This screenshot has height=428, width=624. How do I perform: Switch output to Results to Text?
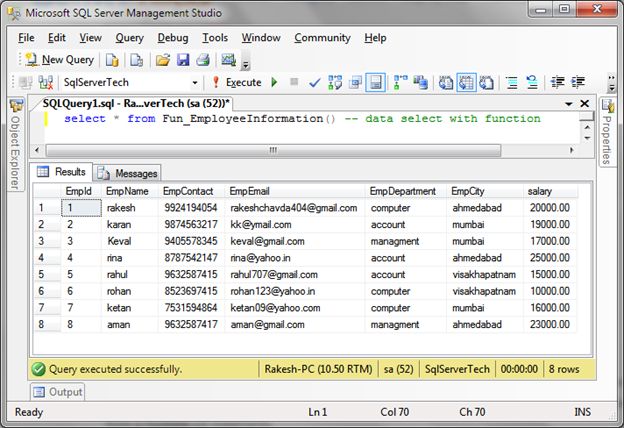click(446, 82)
